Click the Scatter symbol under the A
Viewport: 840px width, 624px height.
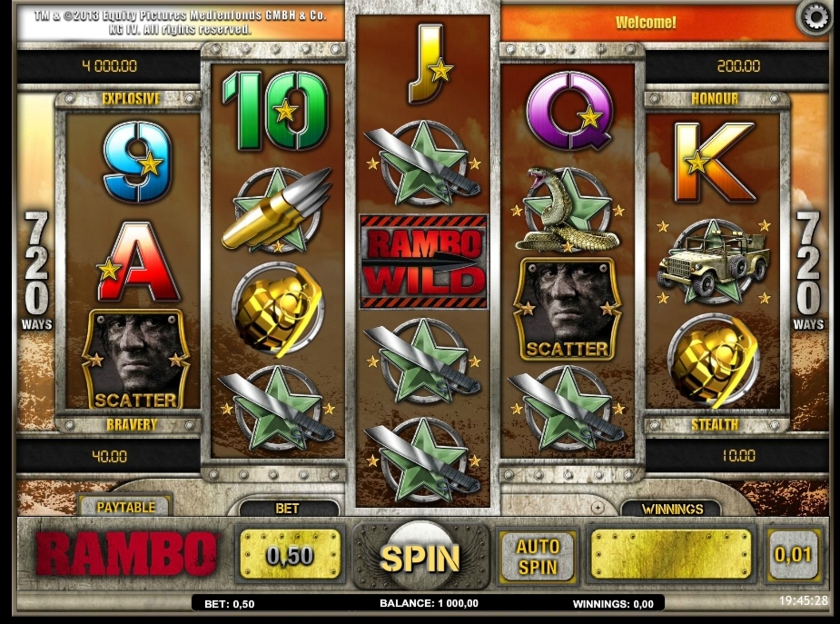(135, 359)
